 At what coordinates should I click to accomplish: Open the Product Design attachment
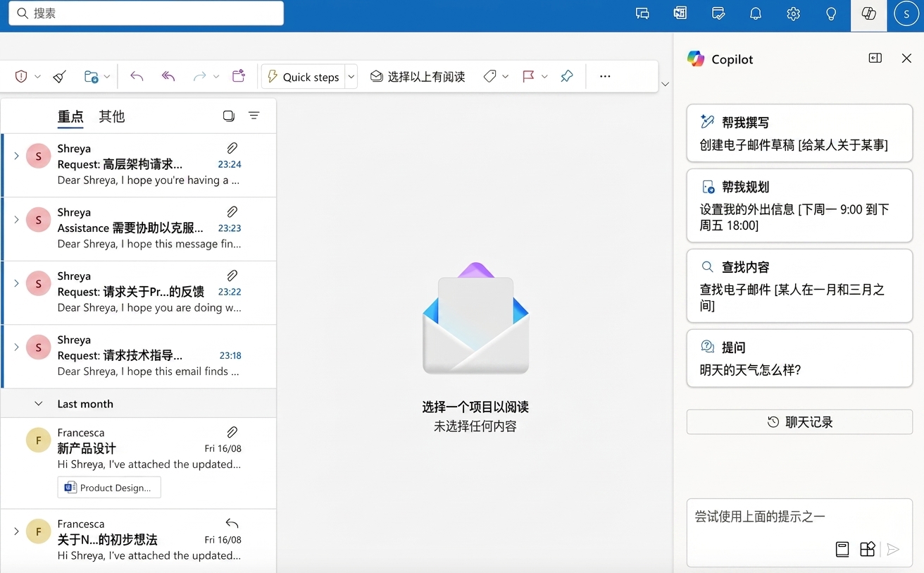tap(109, 488)
